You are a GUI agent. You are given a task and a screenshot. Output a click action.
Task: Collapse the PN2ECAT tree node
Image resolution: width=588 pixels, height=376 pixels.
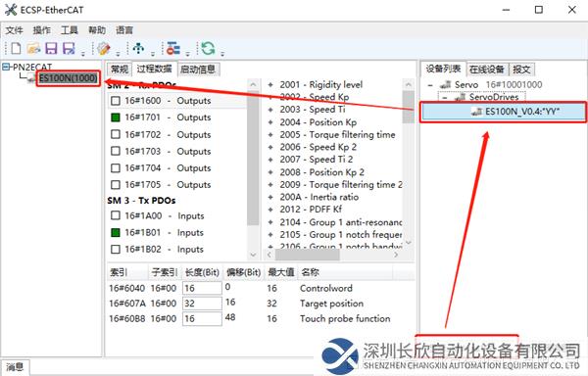[x=6, y=68]
